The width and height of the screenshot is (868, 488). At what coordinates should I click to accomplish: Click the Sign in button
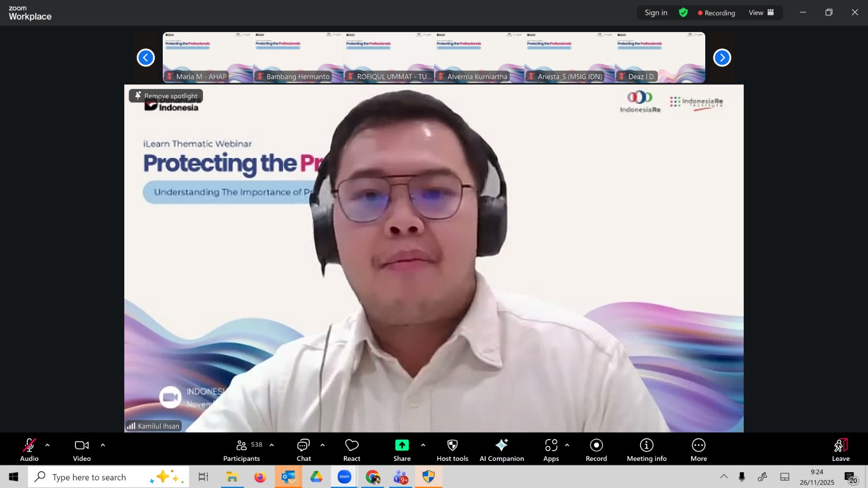coord(656,12)
